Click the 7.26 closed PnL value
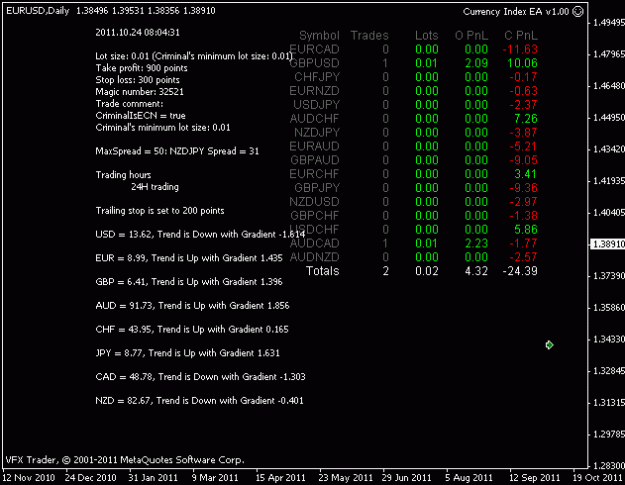The height and width of the screenshot is (485, 625). tap(526, 119)
